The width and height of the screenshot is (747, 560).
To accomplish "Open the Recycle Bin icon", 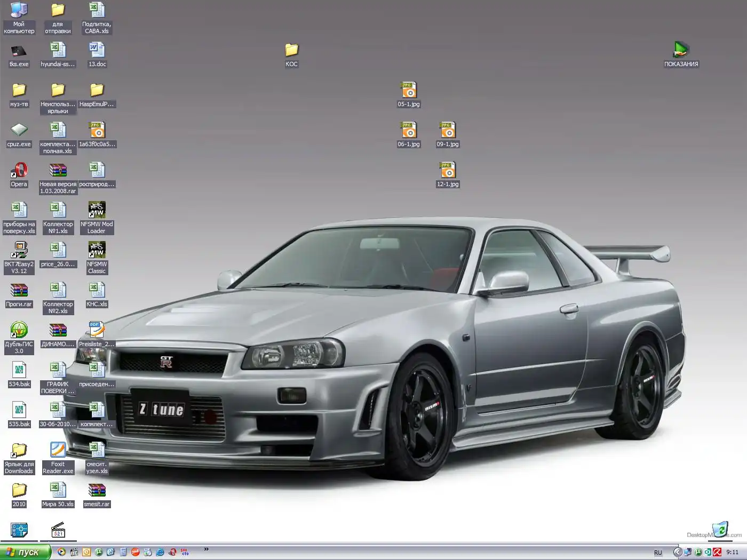I will pos(720,530).
